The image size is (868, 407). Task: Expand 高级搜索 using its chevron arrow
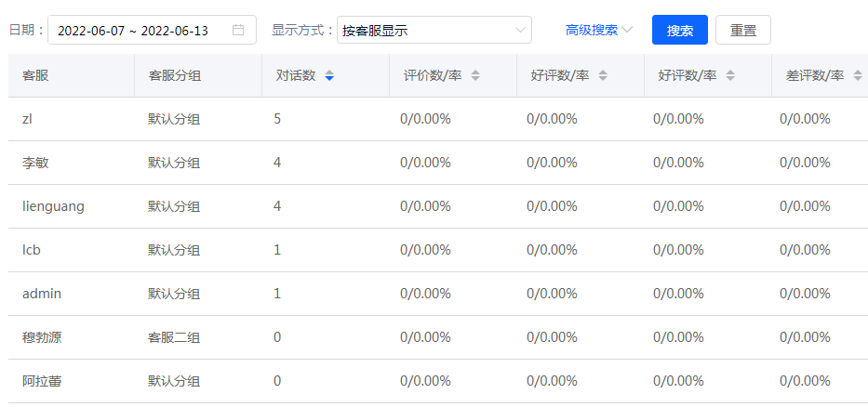click(628, 30)
